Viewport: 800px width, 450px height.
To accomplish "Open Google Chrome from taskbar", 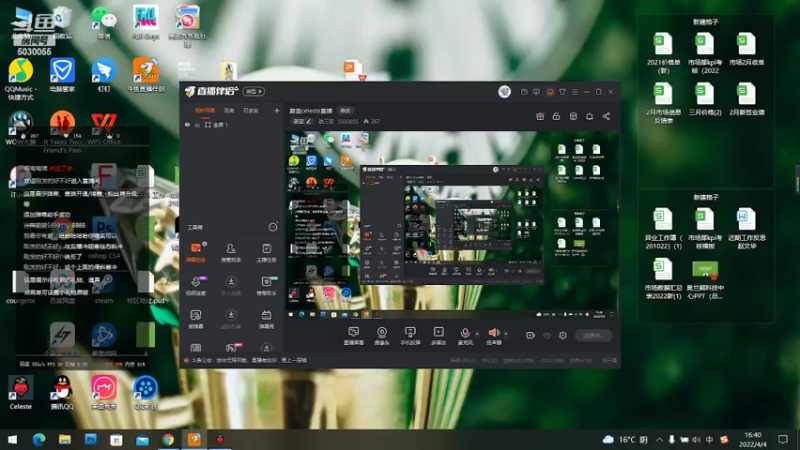I will [x=168, y=439].
